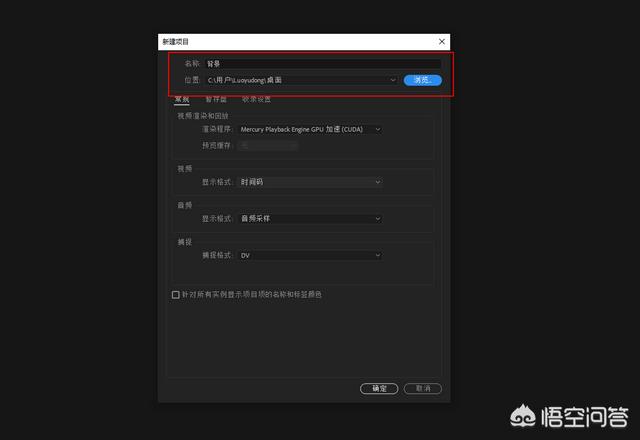Click the 取消 cancel button
This screenshot has width=640, height=440.
(424, 388)
